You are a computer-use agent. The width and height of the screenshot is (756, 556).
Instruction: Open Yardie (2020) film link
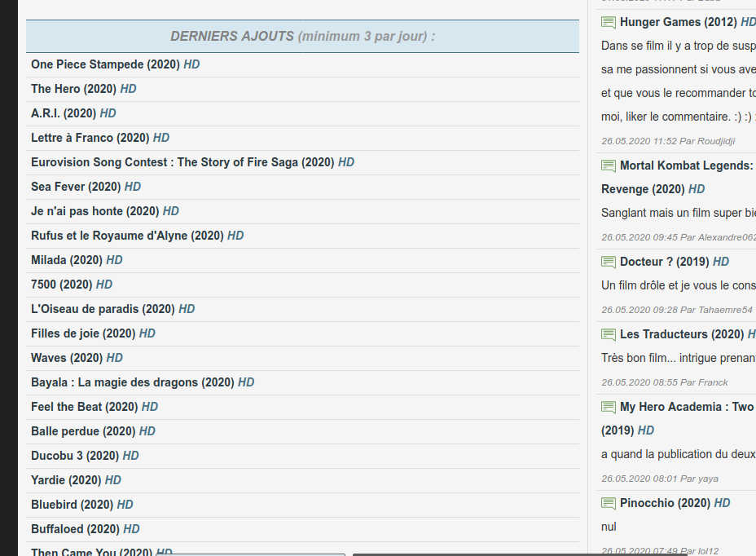pos(77,480)
